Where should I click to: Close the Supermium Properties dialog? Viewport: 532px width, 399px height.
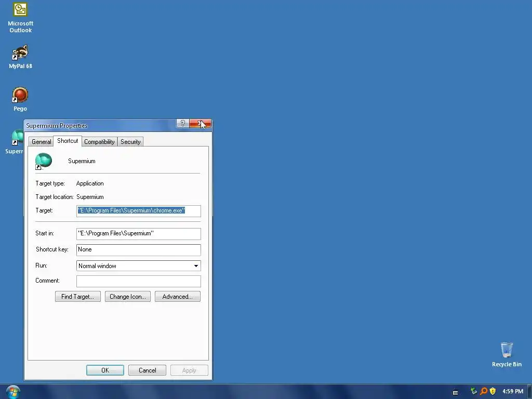(x=200, y=124)
